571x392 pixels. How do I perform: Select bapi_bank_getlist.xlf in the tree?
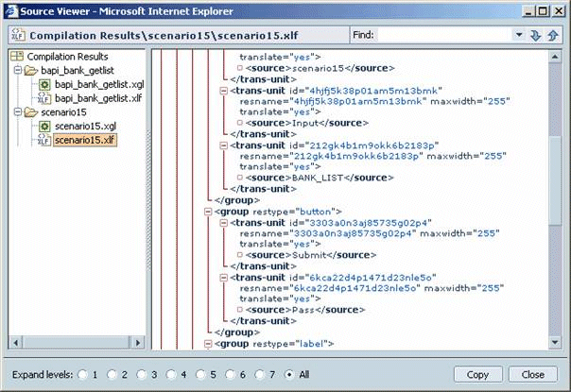point(98,98)
